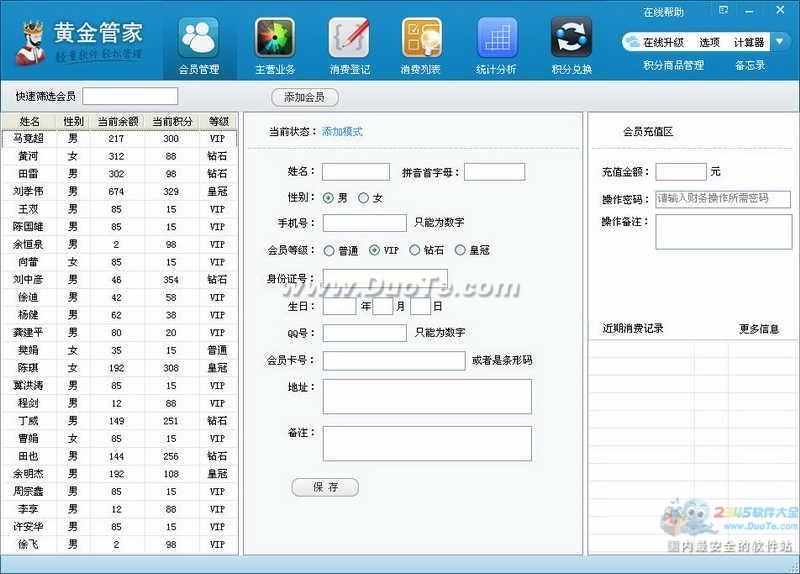Select 普通 member level radio

[x=329, y=251]
